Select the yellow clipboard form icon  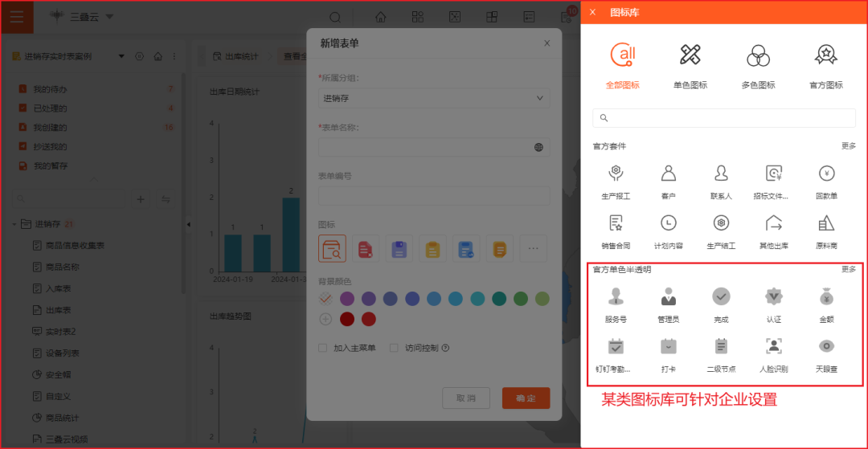pyautogui.click(x=433, y=248)
